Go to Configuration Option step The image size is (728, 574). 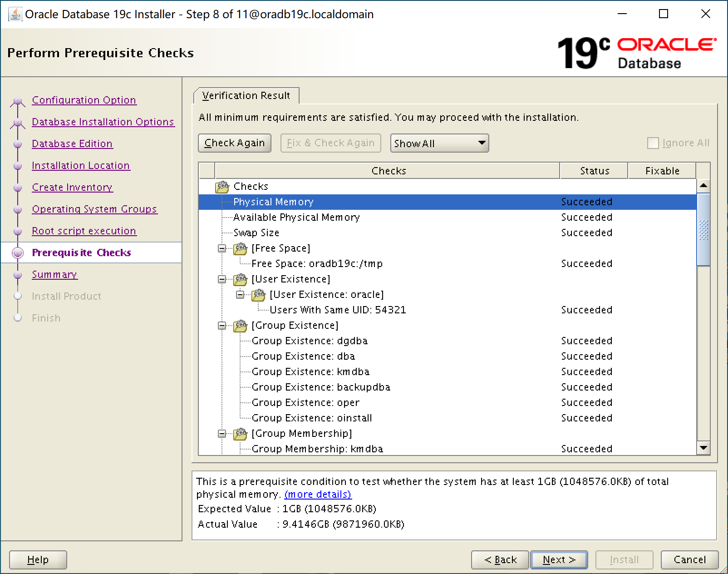84,100
